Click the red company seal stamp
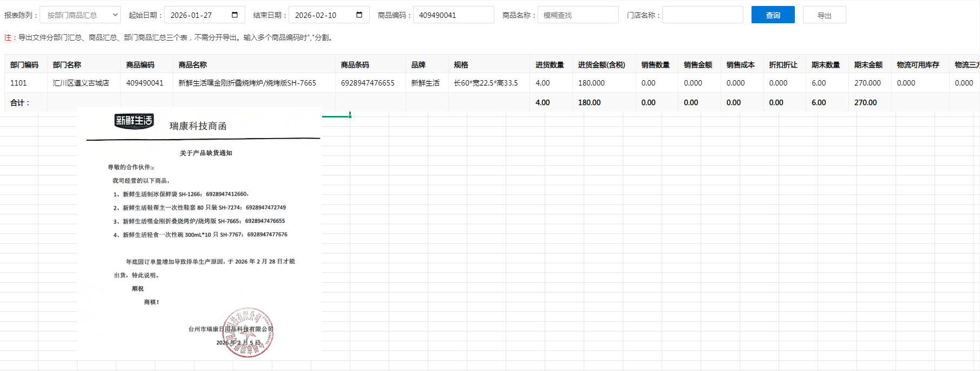The image size is (980, 371). click(248, 333)
